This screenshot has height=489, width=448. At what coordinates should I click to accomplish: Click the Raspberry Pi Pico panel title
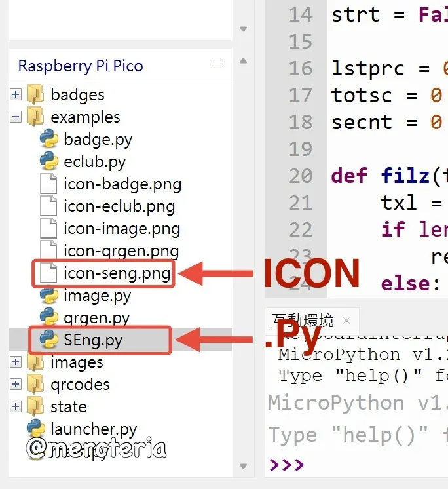click(x=81, y=66)
